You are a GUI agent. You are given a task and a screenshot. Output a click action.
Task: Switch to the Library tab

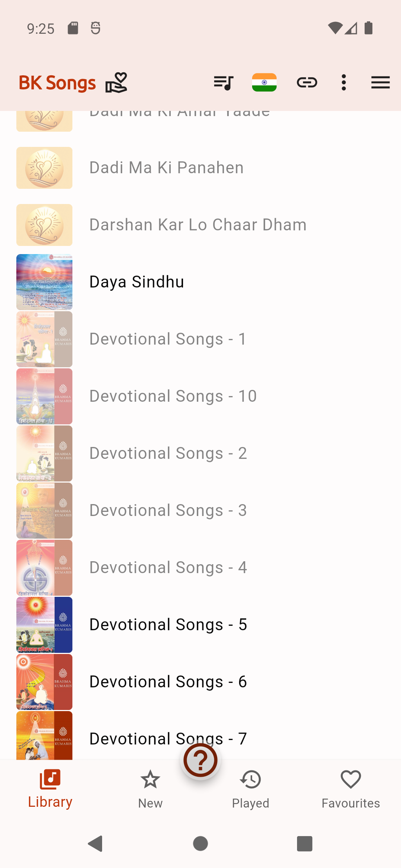(50, 789)
